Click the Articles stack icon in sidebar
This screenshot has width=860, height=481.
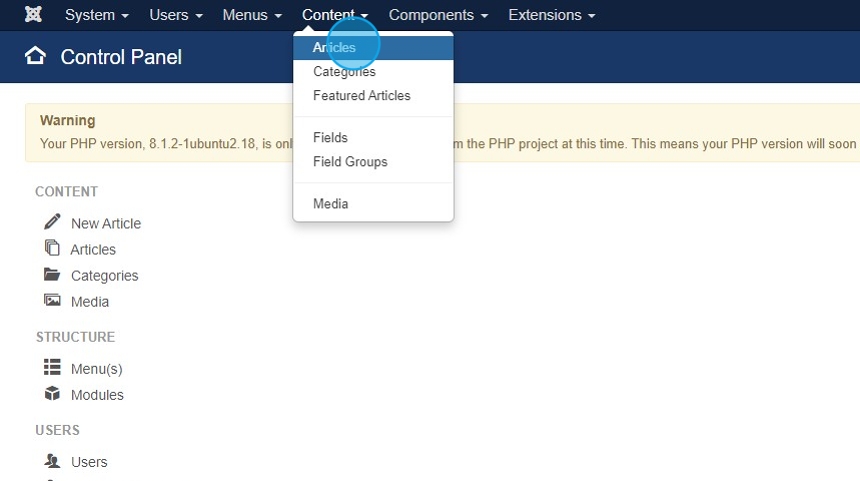[x=52, y=248]
